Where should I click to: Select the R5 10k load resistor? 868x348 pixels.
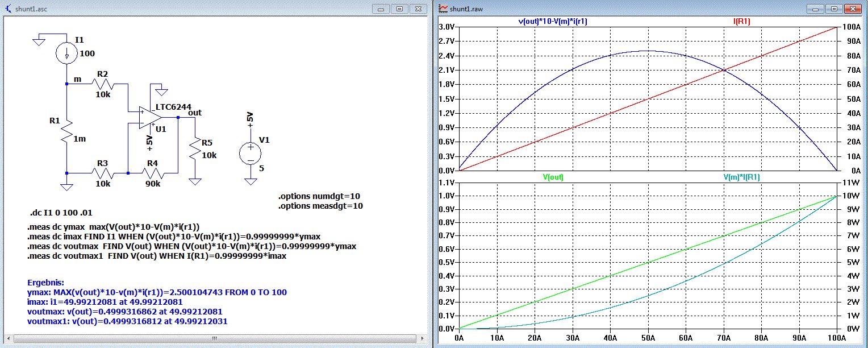pyautogui.click(x=195, y=148)
